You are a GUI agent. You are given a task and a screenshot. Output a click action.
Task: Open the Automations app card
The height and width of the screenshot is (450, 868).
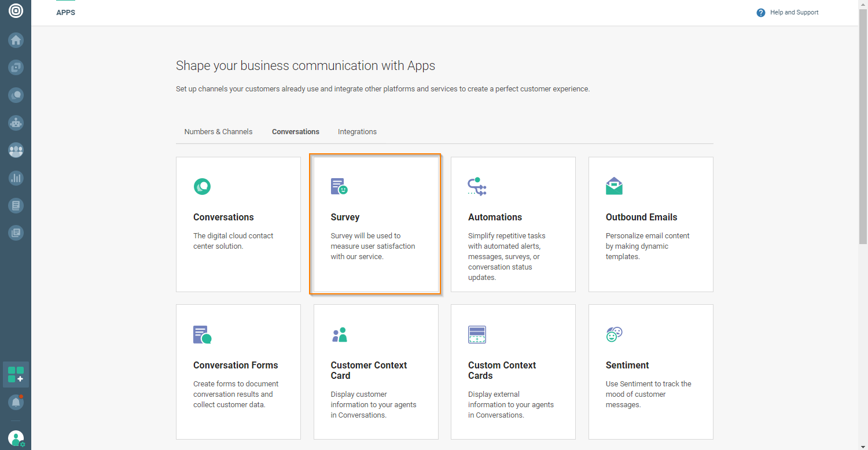(513, 224)
